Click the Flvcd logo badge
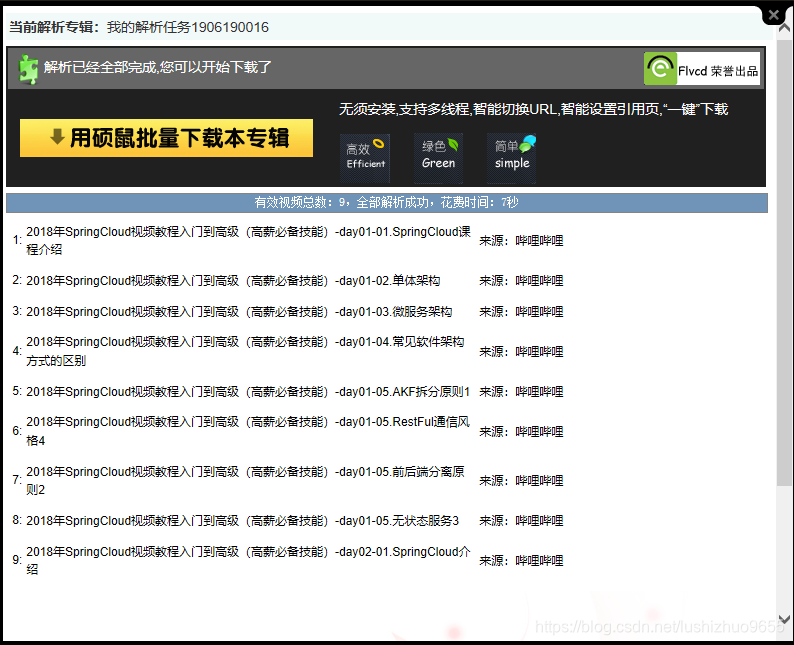The image size is (794, 645). 702,68
